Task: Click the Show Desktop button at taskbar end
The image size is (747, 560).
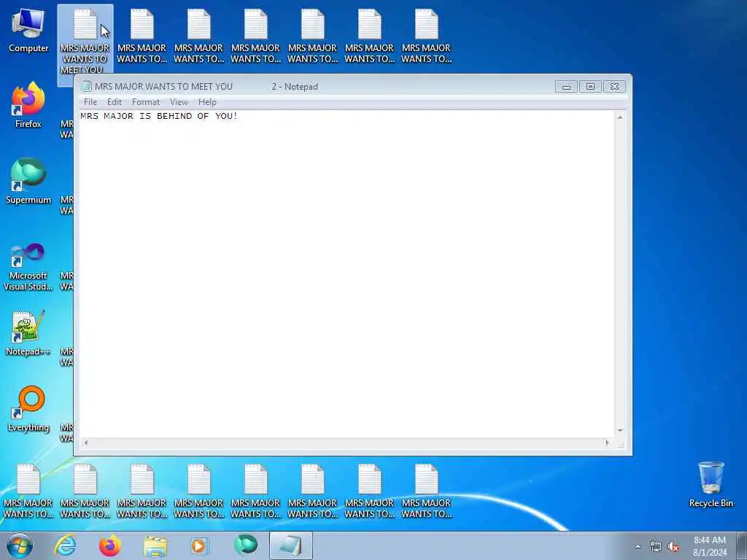Action: click(x=741, y=545)
